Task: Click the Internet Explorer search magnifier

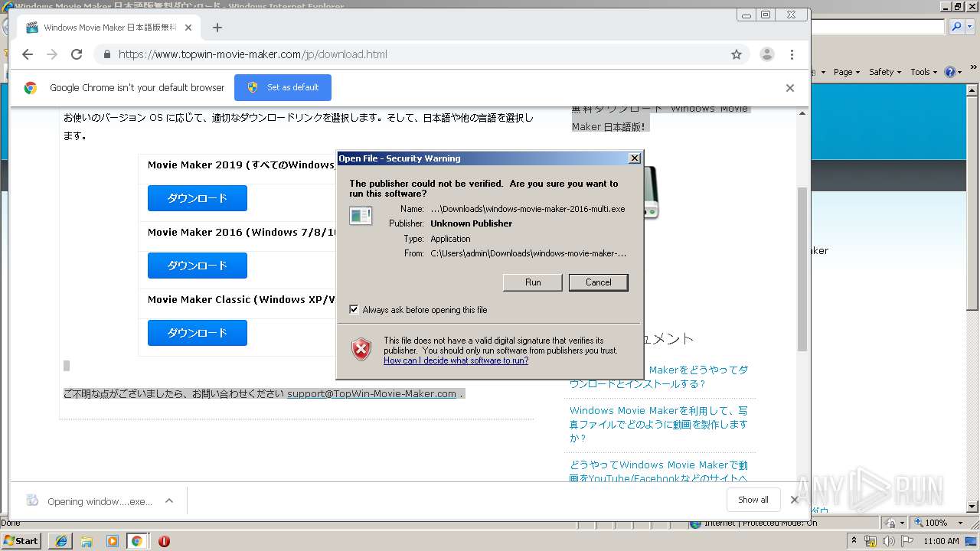Action: click(x=955, y=26)
